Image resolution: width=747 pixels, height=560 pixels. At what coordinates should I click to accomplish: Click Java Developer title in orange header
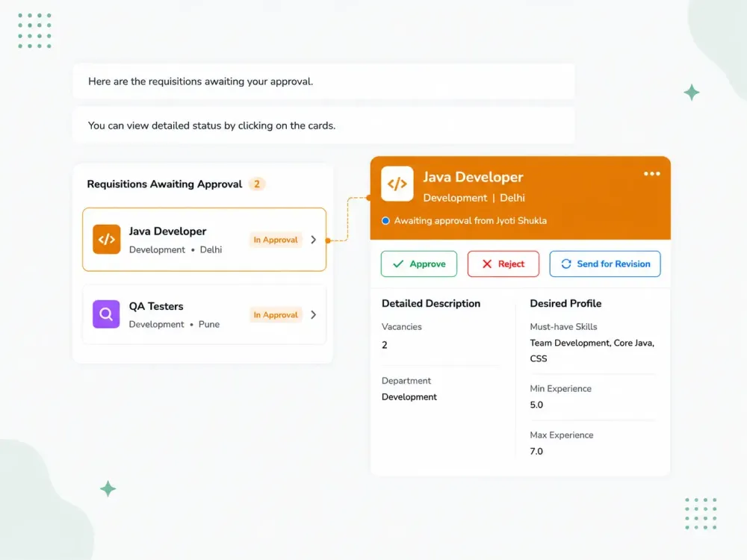click(x=473, y=177)
